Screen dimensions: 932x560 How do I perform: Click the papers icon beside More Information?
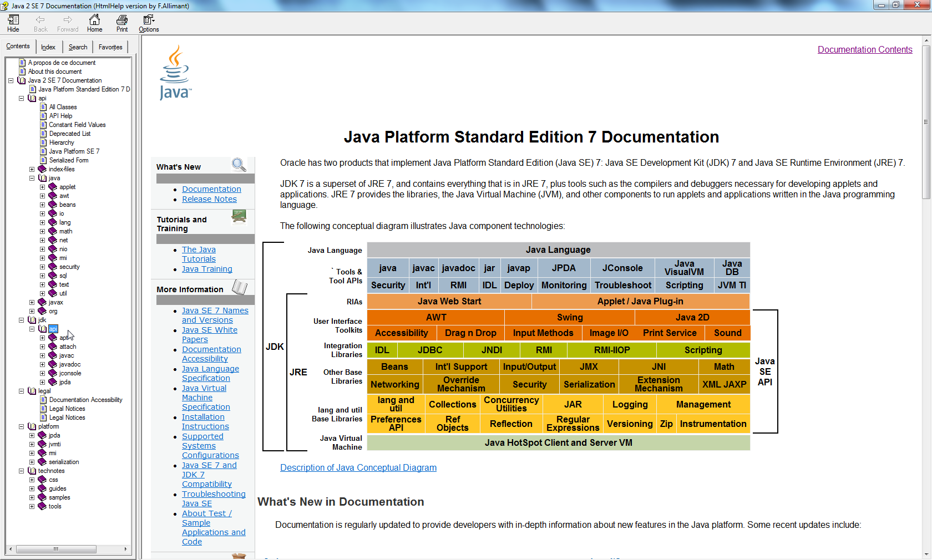point(240,287)
